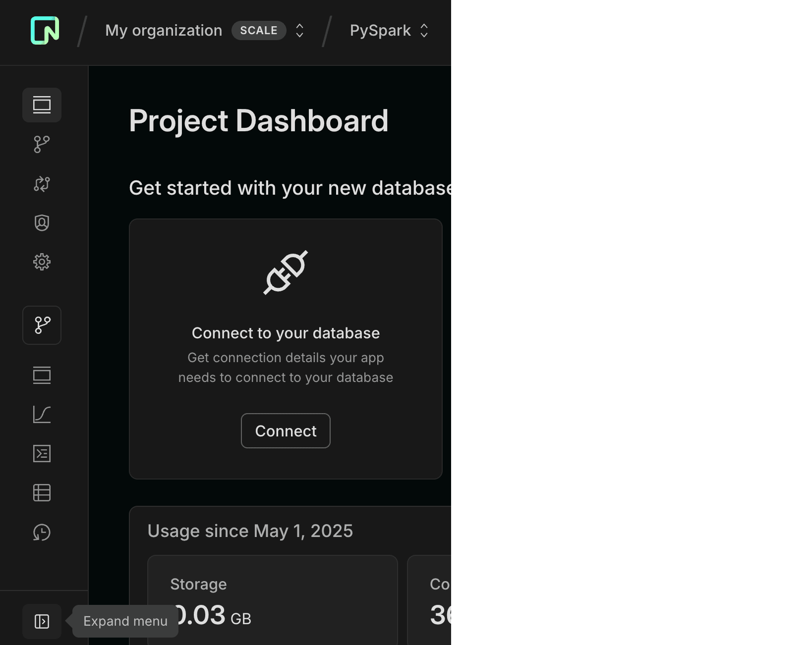Open Project Settings via the gear icon
The height and width of the screenshot is (645, 812).
pos(42,262)
